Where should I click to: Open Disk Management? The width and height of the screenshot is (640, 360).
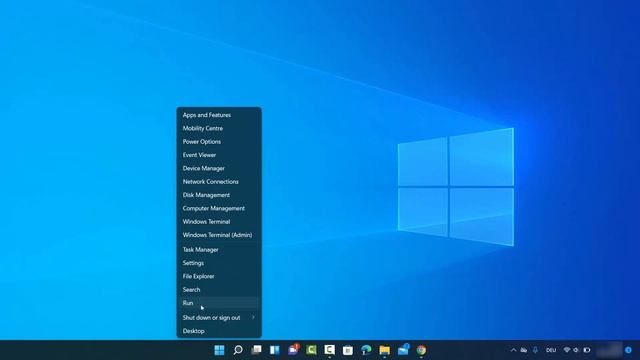(x=219, y=195)
